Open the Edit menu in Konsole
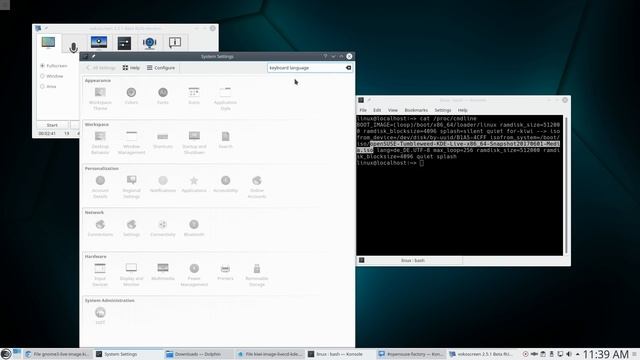Viewport: 640px width, 360px height. point(377,110)
